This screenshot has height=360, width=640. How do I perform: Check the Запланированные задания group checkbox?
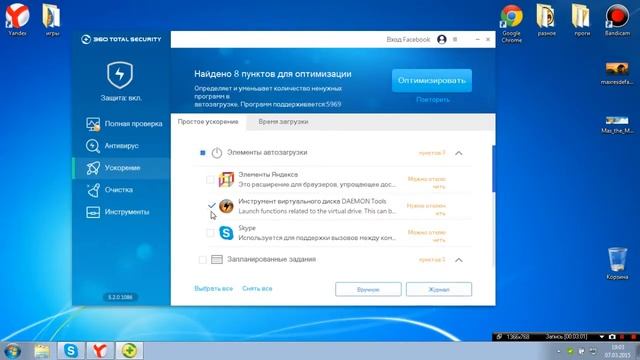coord(202,260)
